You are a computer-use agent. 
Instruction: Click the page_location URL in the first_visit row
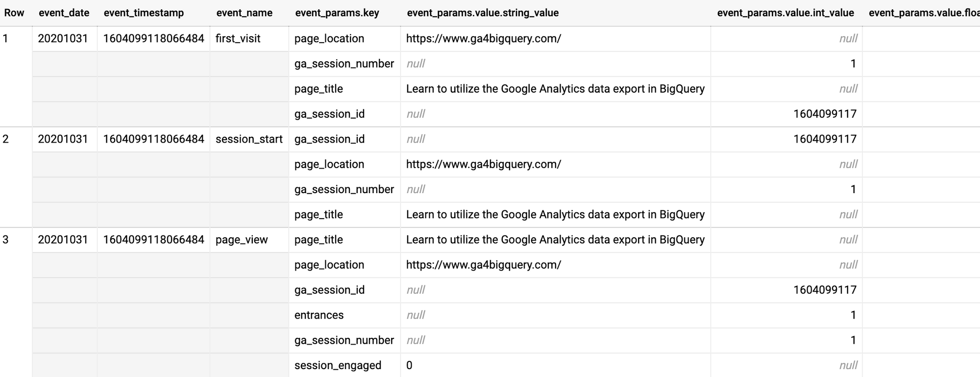pos(483,39)
